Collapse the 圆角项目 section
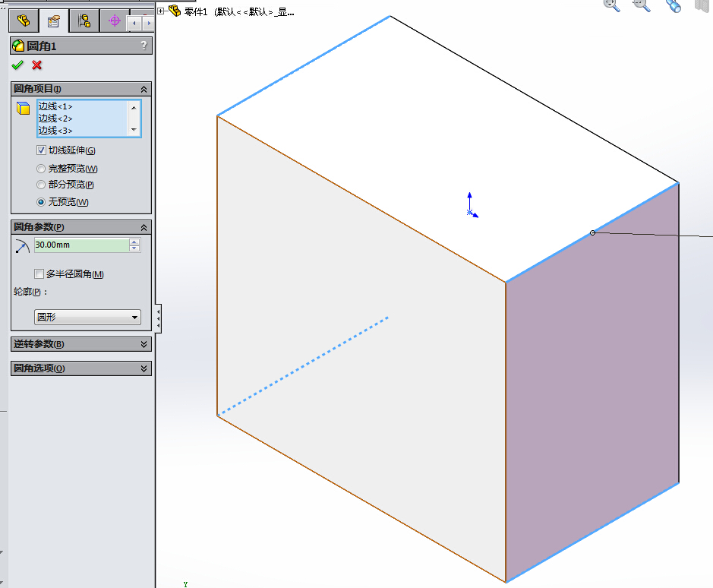 coord(144,89)
